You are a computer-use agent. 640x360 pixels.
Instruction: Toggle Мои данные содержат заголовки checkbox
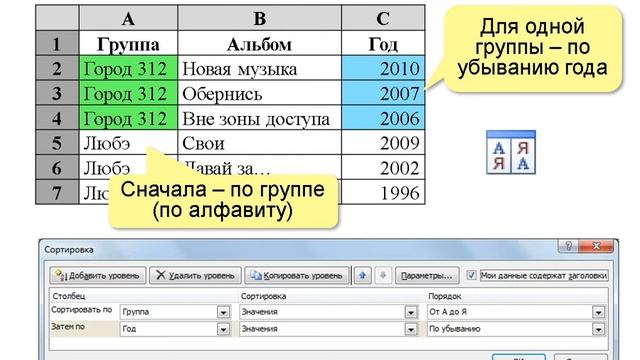tap(471, 275)
